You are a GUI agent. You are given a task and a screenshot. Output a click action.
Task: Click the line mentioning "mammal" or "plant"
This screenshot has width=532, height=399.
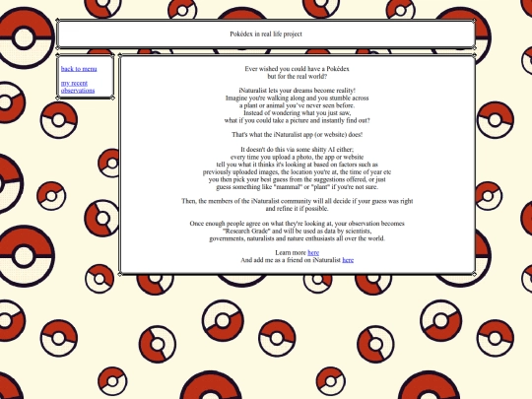[x=297, y=187]
